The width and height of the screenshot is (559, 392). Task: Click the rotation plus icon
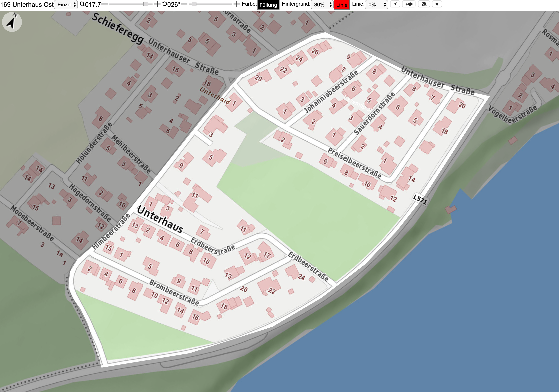tap(237, 4)
